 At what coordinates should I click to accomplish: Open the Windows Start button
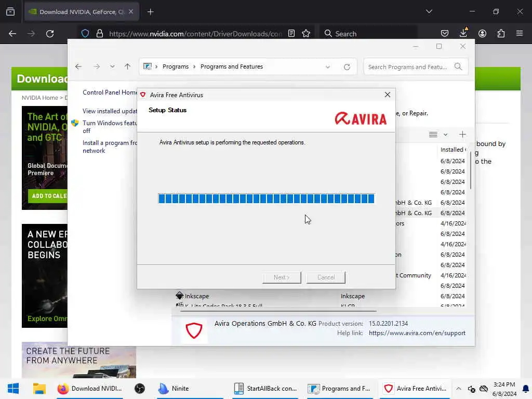(x=13, y=389)
